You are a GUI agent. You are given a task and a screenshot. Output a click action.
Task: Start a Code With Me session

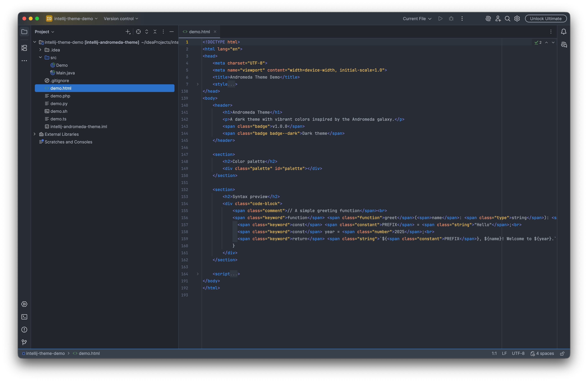coord(498,19)
